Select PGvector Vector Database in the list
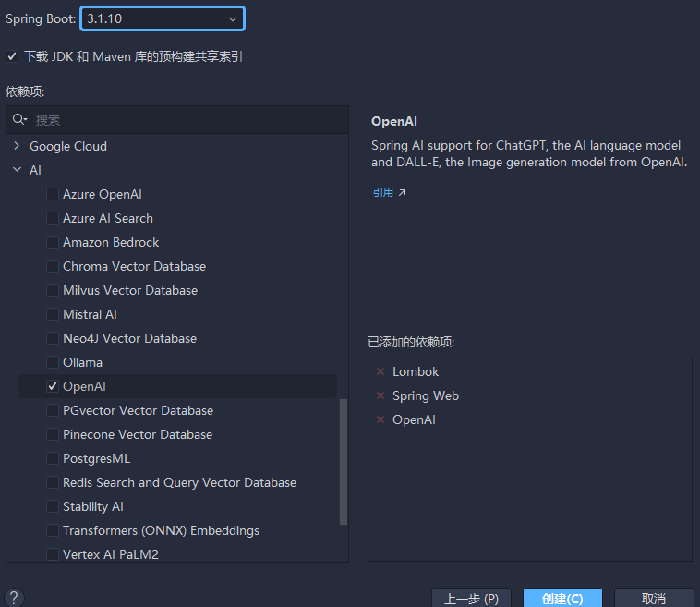Viewport: 700px width, 607px height. click(138, 410)
